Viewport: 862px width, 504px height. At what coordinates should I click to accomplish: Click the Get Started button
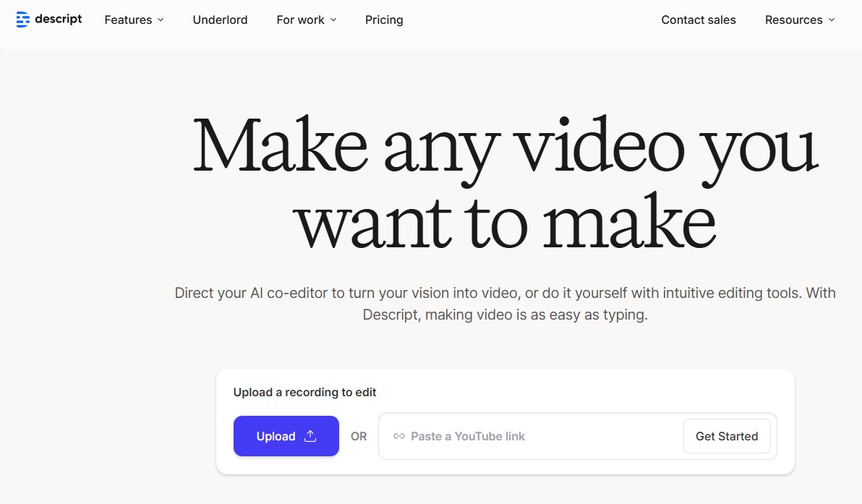[727, 437]
